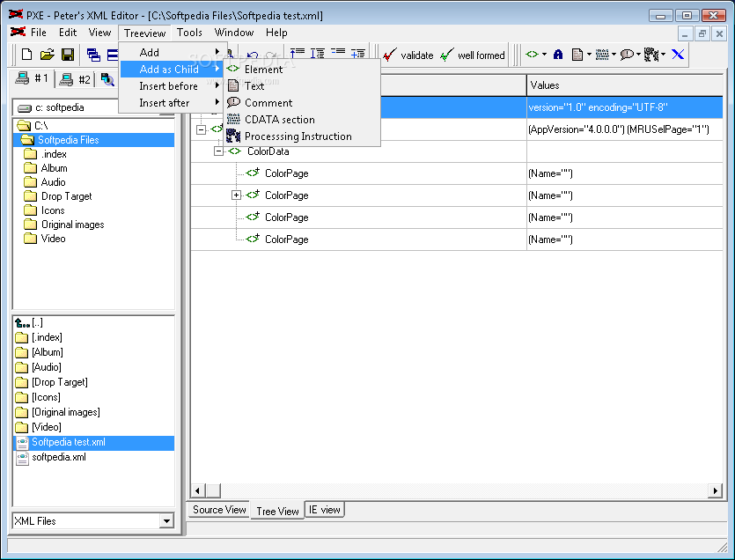
Task: Select Text from Add as Child submenu
Action: (302, 86)
